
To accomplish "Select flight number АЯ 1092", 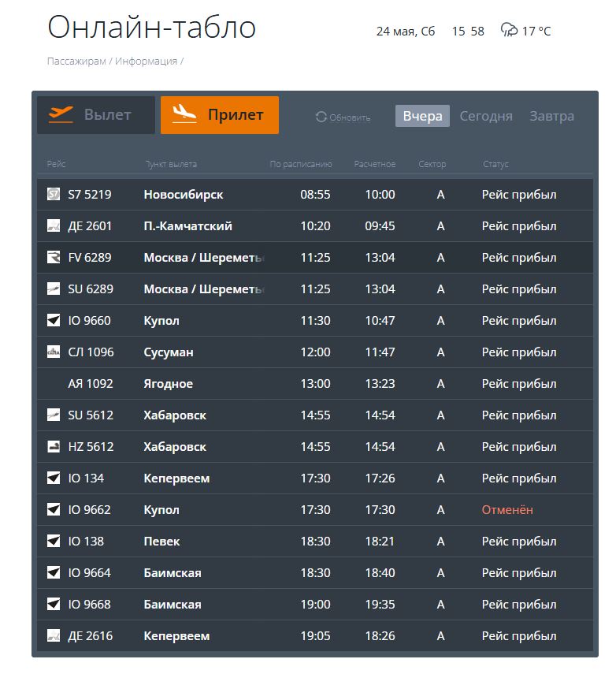I will (x=91, y=383).
